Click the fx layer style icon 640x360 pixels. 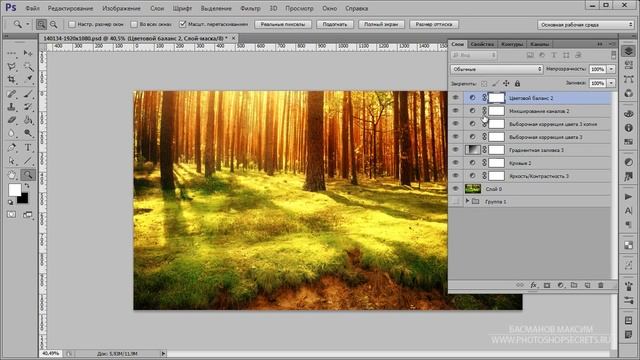(x=533, y=285)
